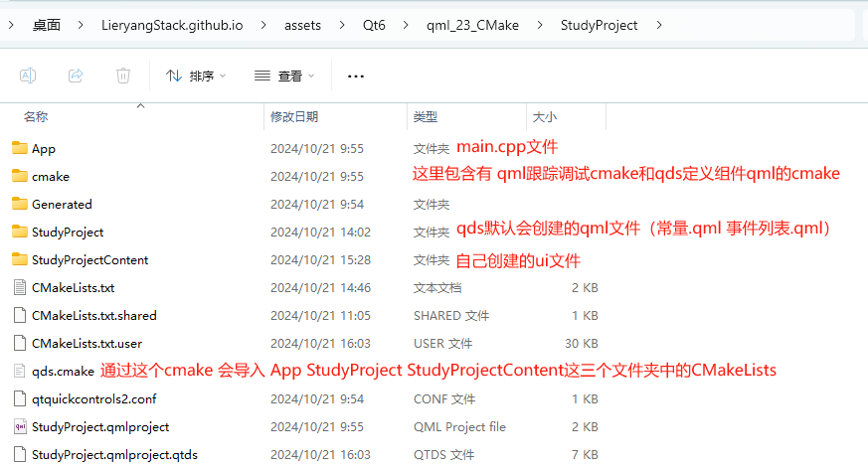Go to assets in the breadcrumb
Screen dimensions: 868x469
pyautogui.click(x=303, y=25)
